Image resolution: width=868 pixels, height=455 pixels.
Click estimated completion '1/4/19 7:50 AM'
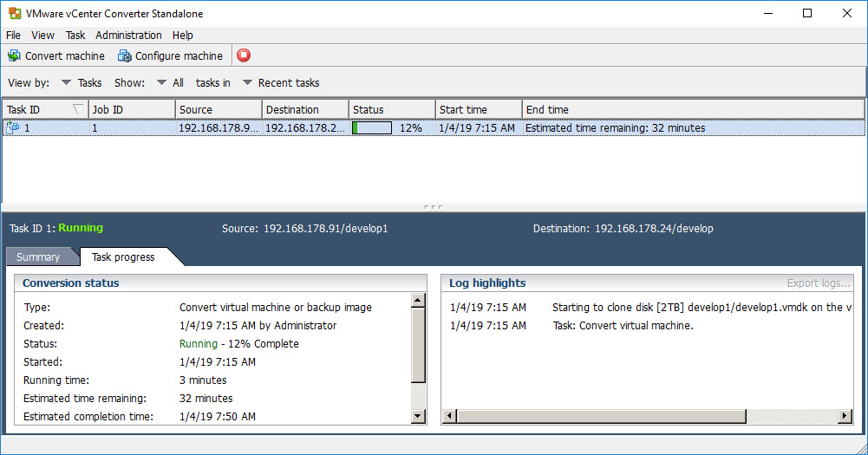[218, 416]
